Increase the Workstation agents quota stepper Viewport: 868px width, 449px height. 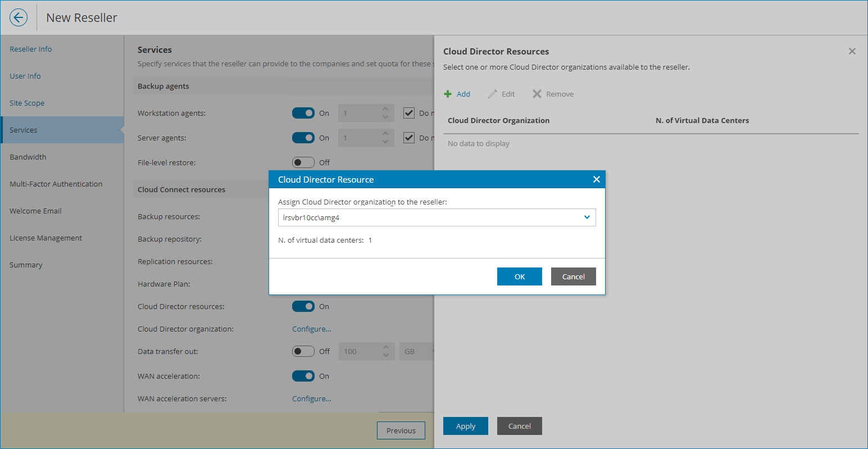click(385, 109)
